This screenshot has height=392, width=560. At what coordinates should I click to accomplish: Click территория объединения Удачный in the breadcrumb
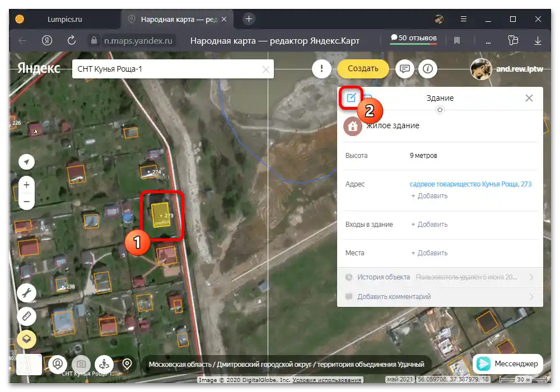point(371,365)
